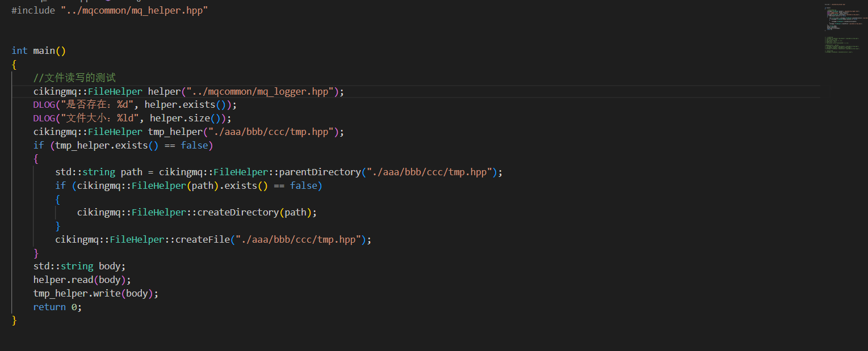This screenshot has height=351, width=868.
Task: Click the createFile function call
Action: click(x=202, y=239)
